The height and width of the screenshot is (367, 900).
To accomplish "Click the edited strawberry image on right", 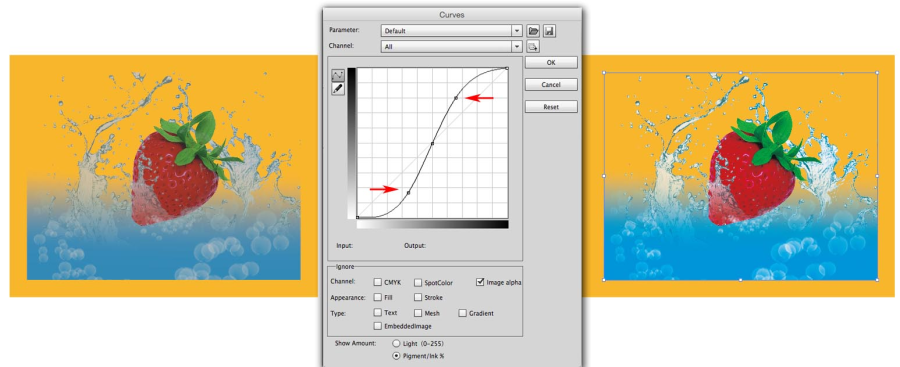I will (x=740, y=176).
